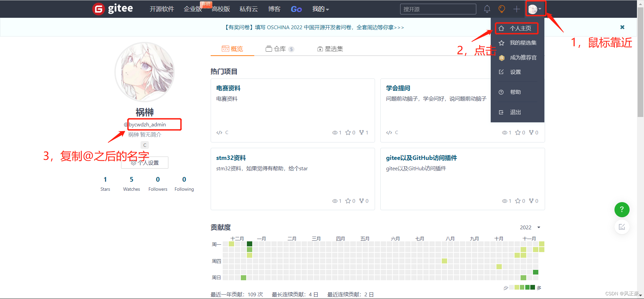This screenshot has height=299, width=644.
Task: Click the fork icon on stm32资料 card
Action: [x=361, y=201]
